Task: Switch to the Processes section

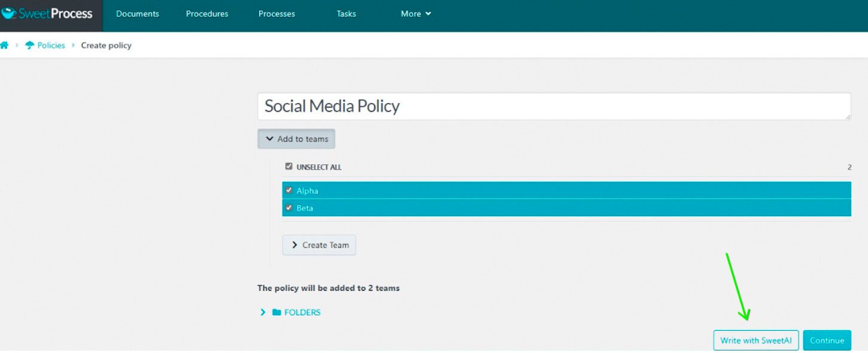Action: pyautogui.click(x=276, y=13)
